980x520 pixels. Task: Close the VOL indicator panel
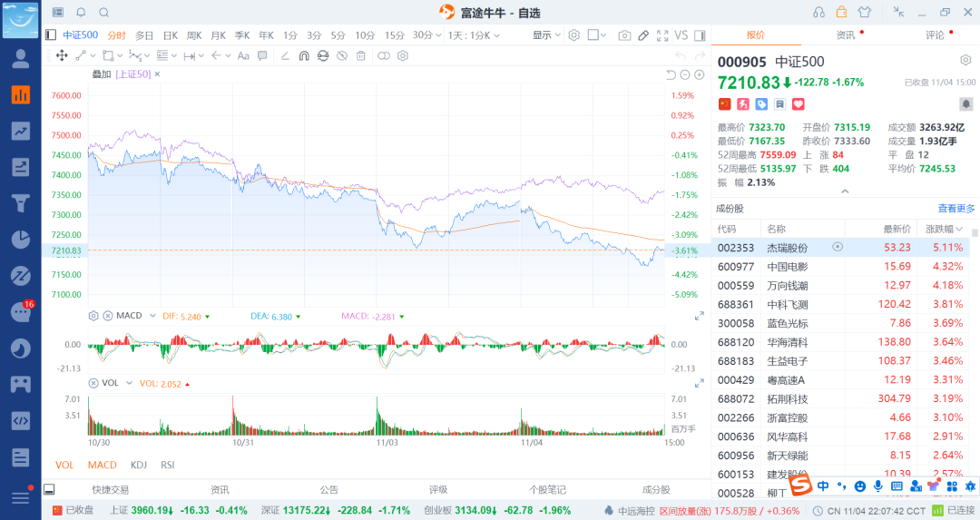point(93,383)
